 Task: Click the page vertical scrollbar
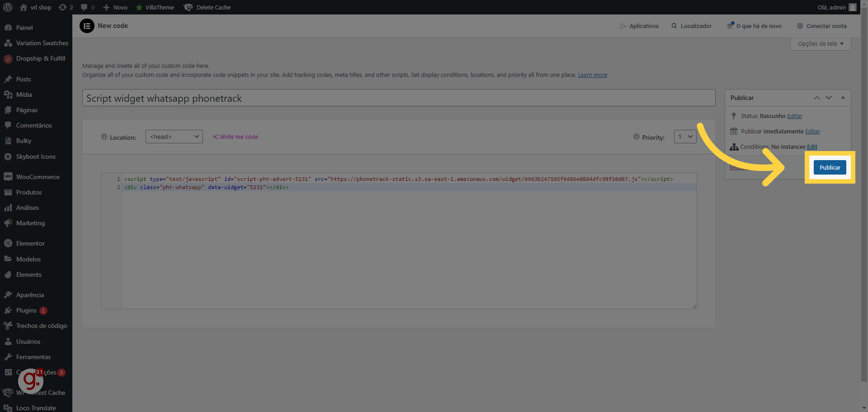[x=864, y=194]
